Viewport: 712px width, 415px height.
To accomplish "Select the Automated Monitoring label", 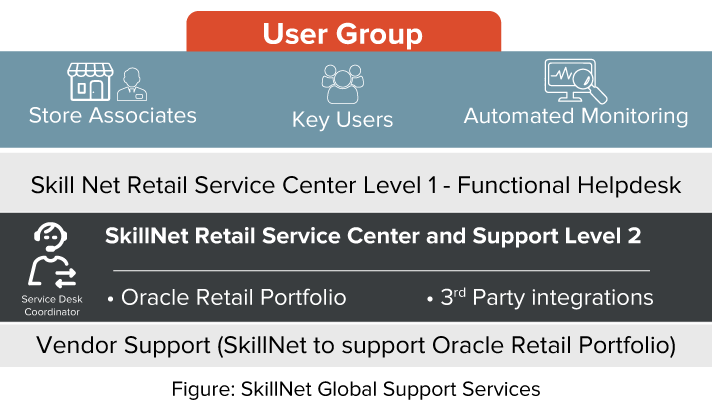I will click(x=576, y=116).
